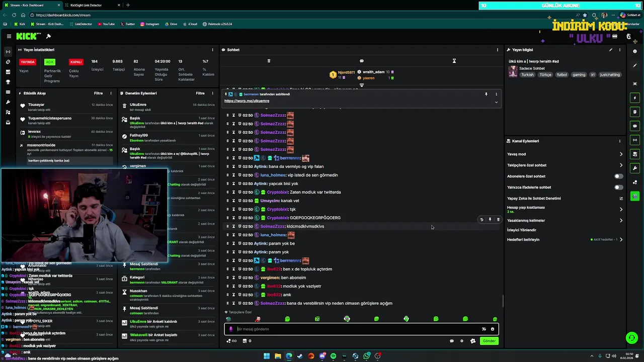Open Sohbet panel three-dot menu
Image resolution: width=644 pixels, height=362 pixels.
tap(498, 50)
